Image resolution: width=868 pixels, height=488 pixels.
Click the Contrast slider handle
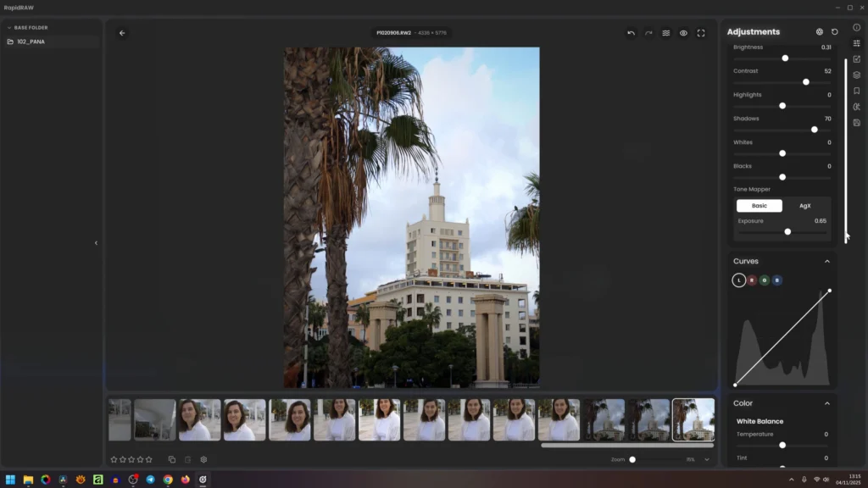tap(806, 82)
